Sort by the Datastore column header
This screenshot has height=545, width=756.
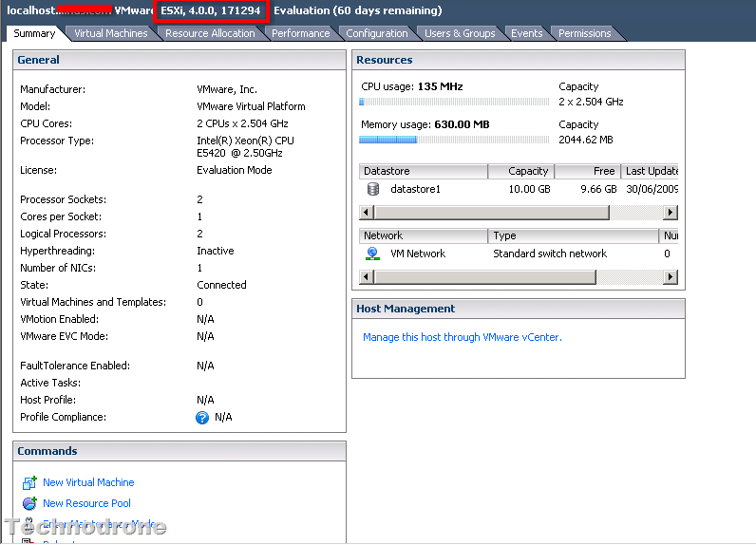424,171
